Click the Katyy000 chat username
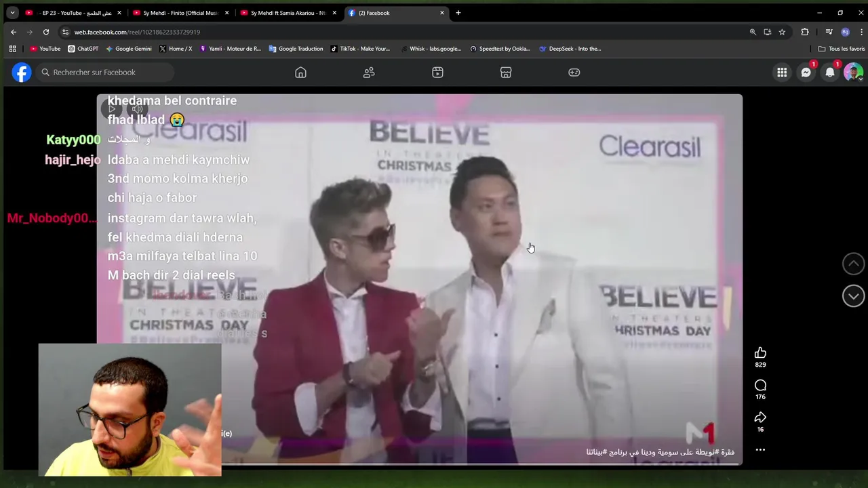868x488 pixels. 73,140
